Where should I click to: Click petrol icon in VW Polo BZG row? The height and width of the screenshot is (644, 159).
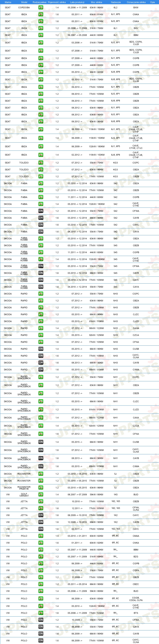41,557
